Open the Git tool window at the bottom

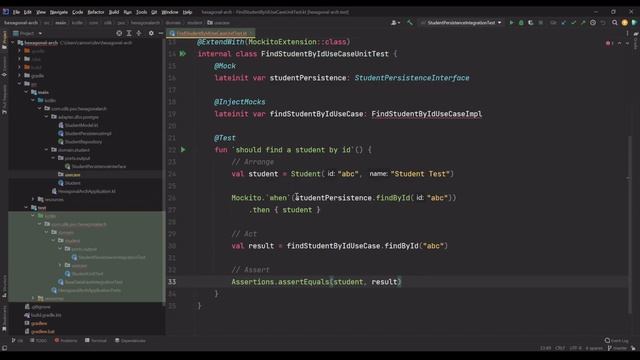(17, 340)
